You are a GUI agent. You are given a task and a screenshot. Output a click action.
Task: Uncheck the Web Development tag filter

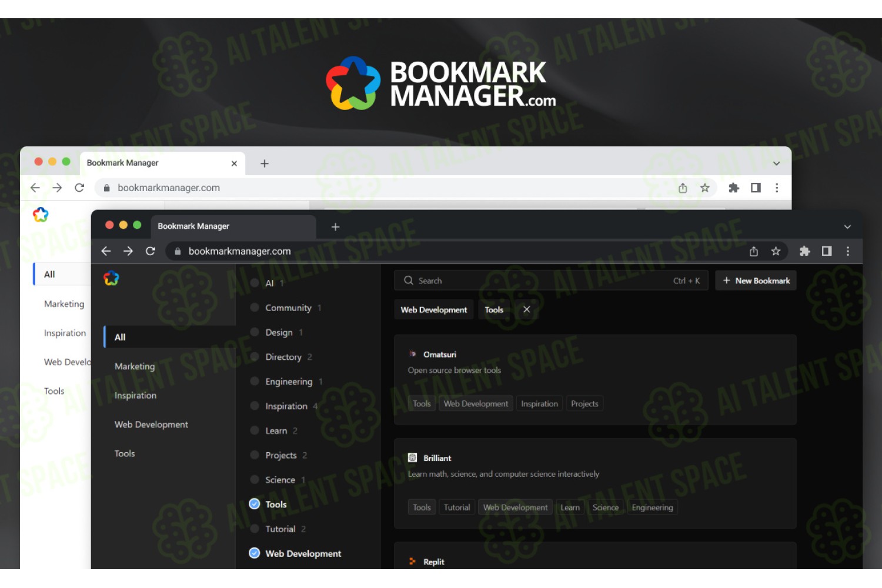[x=255, y=553]
